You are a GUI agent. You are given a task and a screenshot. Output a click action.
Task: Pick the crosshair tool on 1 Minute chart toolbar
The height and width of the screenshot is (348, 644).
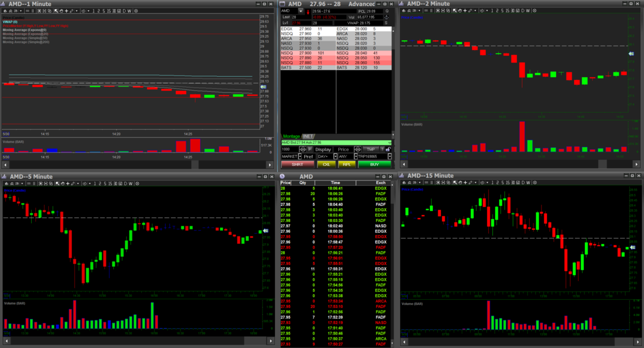(x=67, y=11)
